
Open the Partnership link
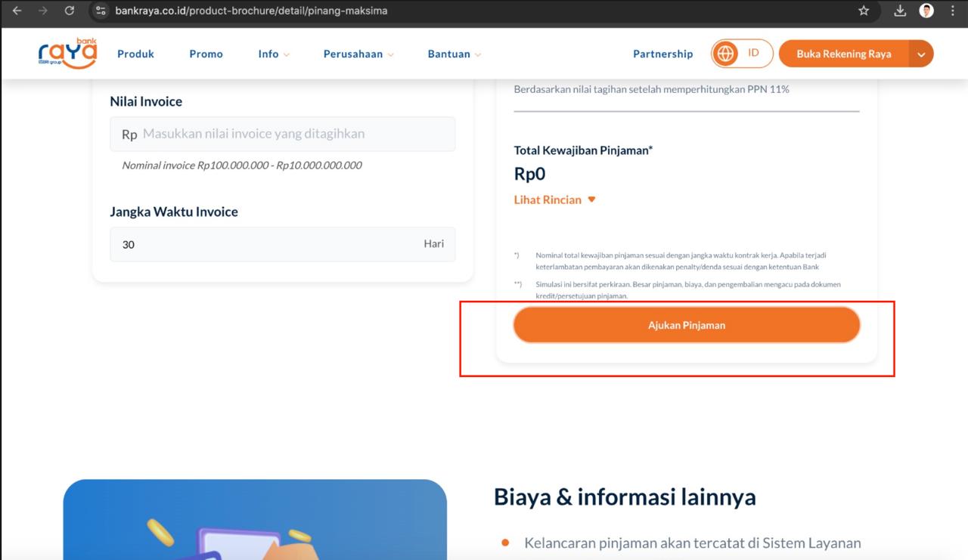click(662, 54)
